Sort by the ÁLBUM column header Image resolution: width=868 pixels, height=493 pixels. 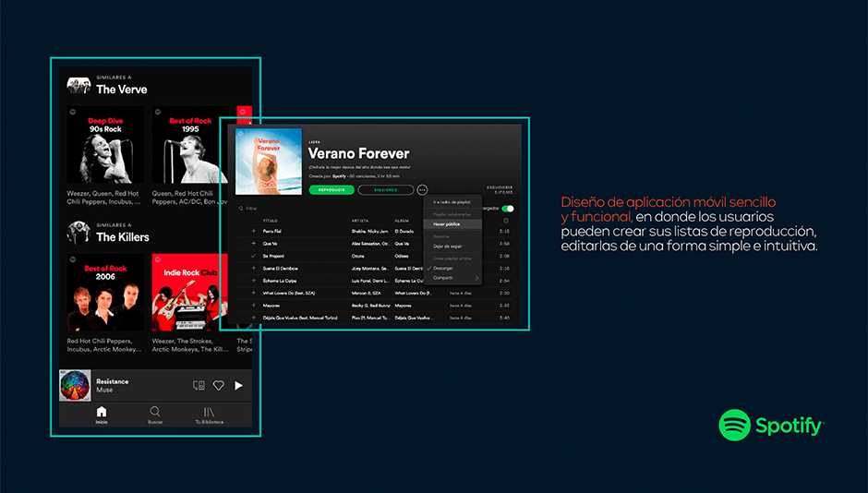[402, 221]
